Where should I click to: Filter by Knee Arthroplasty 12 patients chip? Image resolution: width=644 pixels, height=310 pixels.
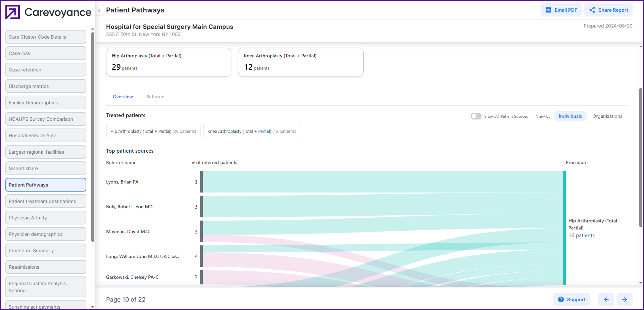(251, 131)
